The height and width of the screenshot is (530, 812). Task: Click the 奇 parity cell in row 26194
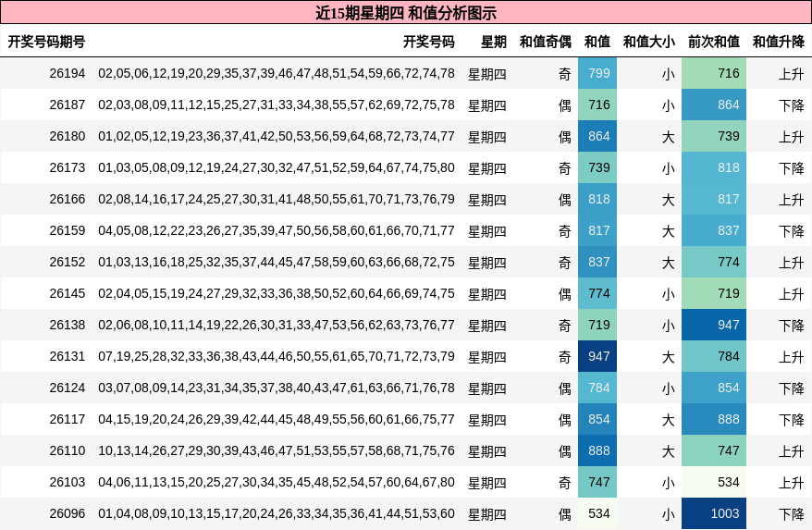564,74
